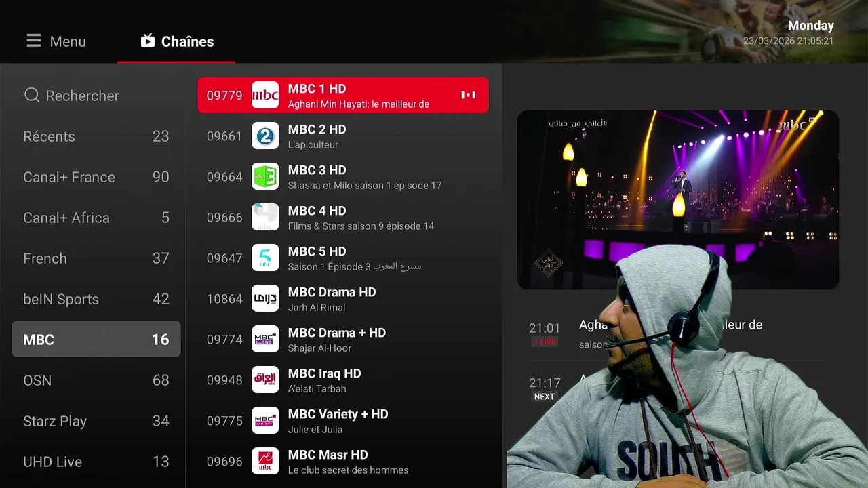Viewport: 868px width, 488px height.
Task: Select the beIN Sports category
Action: click(96, 299)
